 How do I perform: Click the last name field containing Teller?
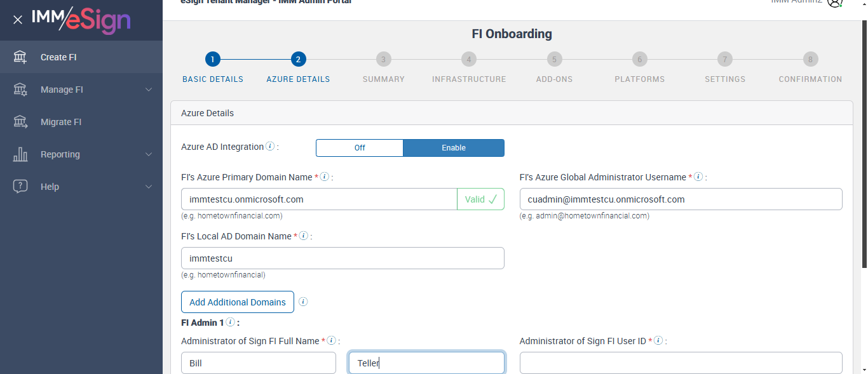pyautogui.click(x=427, y=363)
